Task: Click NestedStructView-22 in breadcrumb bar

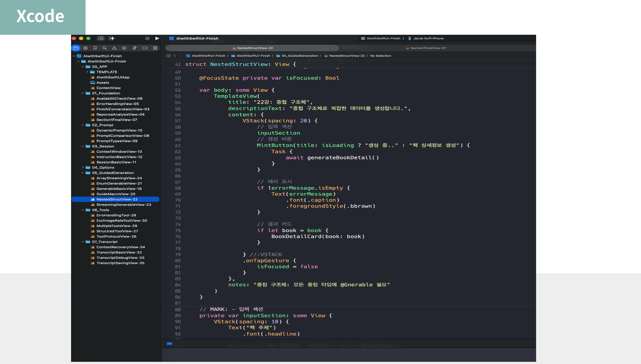Action: [344, 56]
